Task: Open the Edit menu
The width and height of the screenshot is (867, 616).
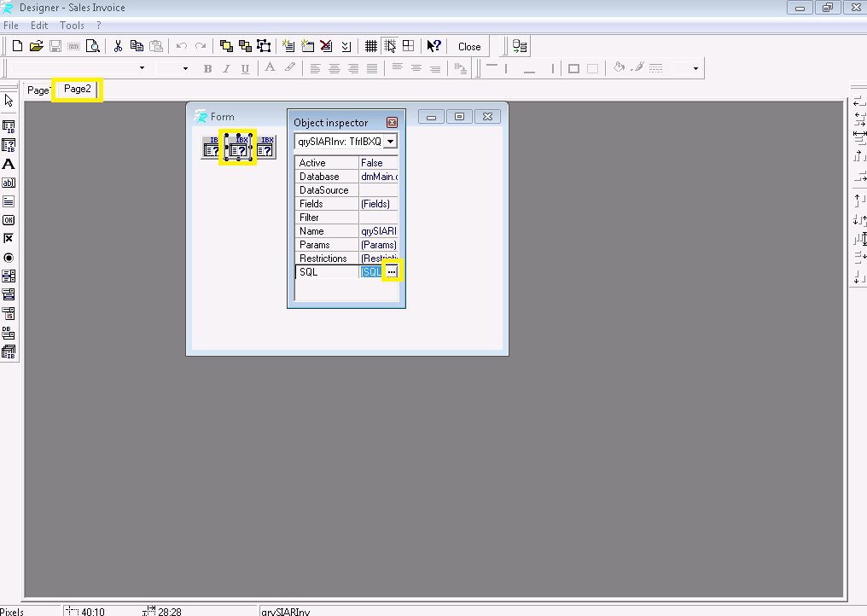Action: [x=38, y=26]
